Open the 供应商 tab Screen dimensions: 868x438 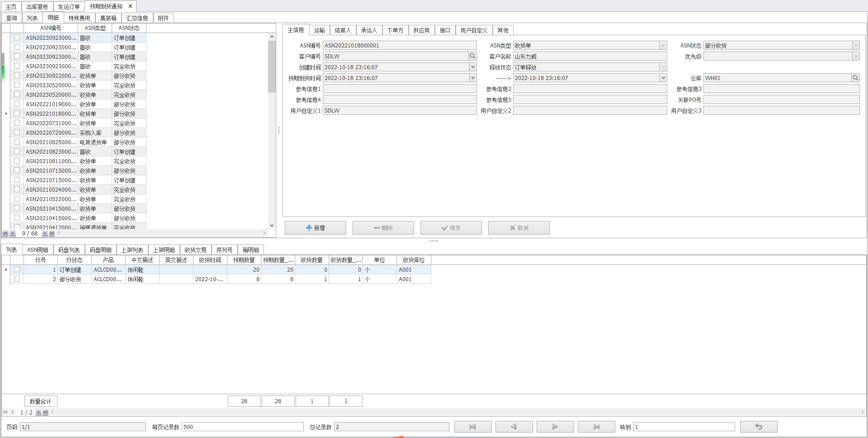421,30
